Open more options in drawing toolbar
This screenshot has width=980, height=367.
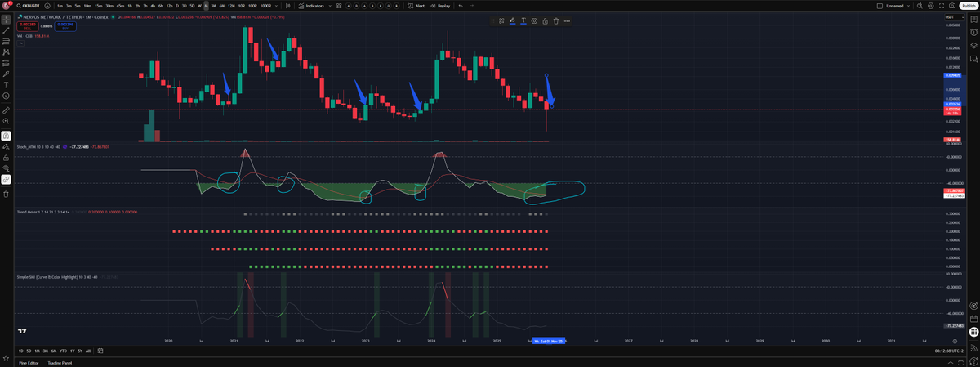click(567, 20)
